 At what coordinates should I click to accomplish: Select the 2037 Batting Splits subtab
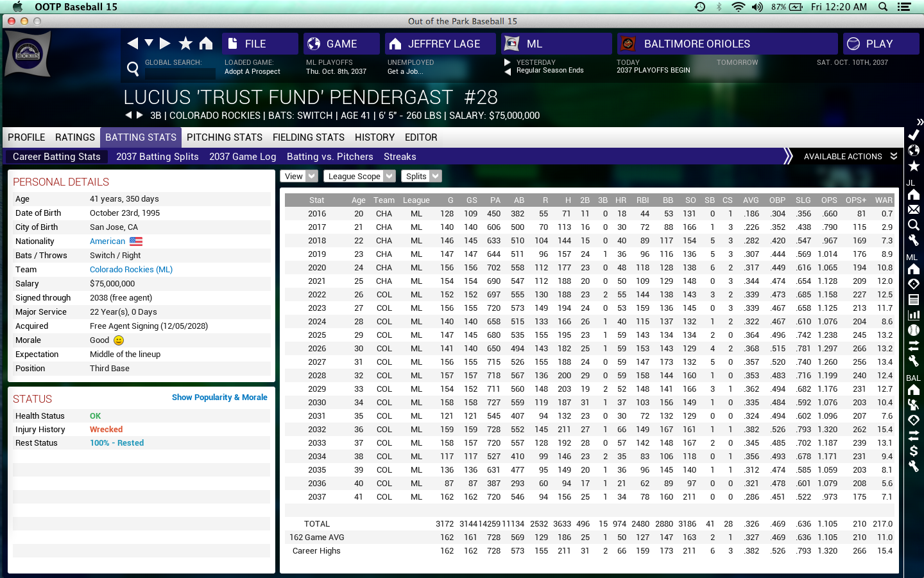157,157
